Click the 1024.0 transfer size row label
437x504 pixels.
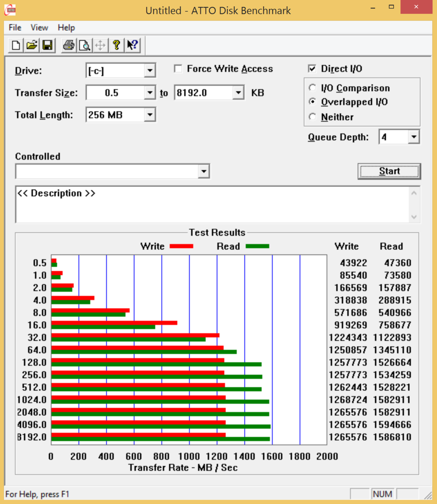click(x=32, y=400)
